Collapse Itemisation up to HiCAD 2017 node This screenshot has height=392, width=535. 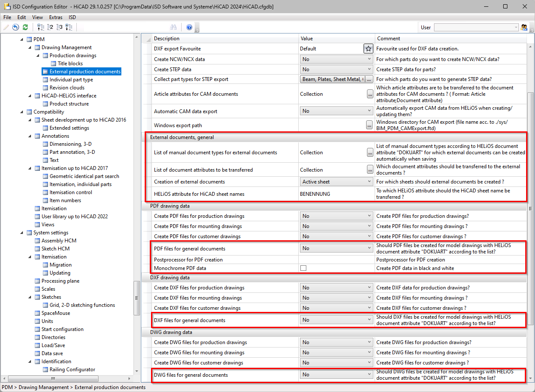pos(30,168)
